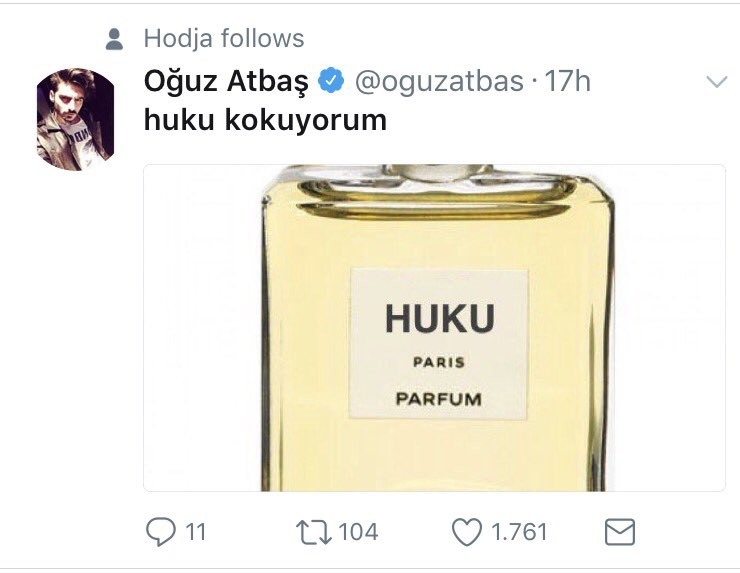Click the retweet count 104
The image size is (740, 573).
(x=358, y=532)
